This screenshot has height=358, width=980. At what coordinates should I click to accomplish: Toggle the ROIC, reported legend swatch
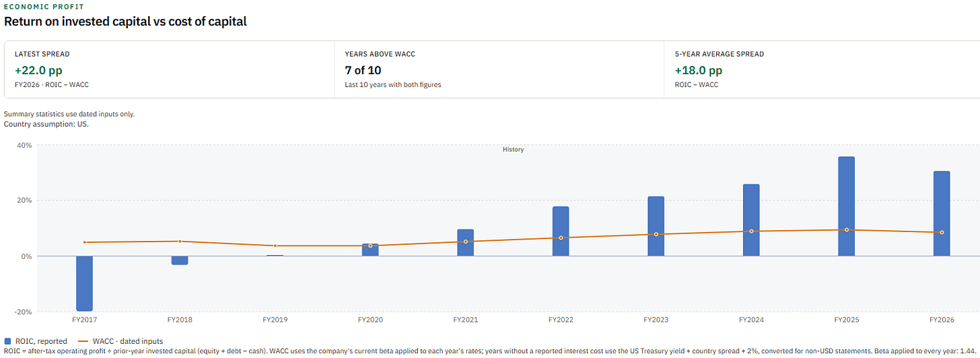pos(7,341)
